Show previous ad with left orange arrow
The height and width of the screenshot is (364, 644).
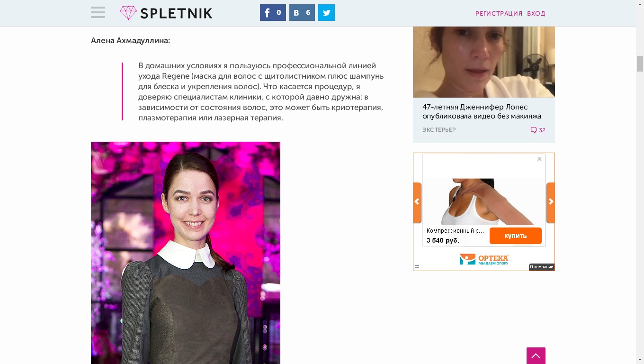pos(417,202)
